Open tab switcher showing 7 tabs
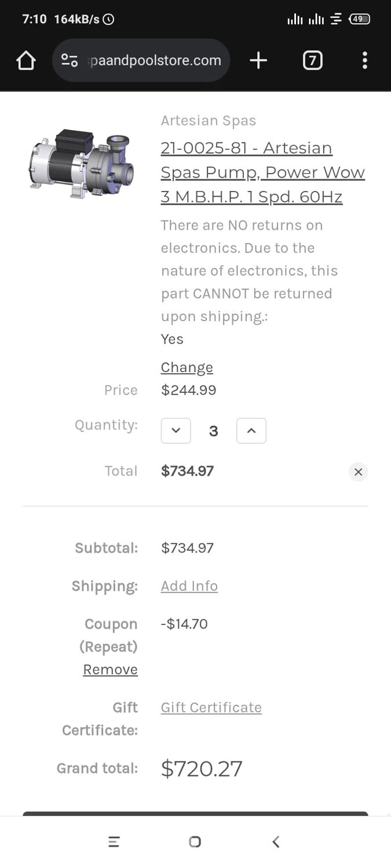Viewport: 391px width, 868px height. [x=312, y=61]
